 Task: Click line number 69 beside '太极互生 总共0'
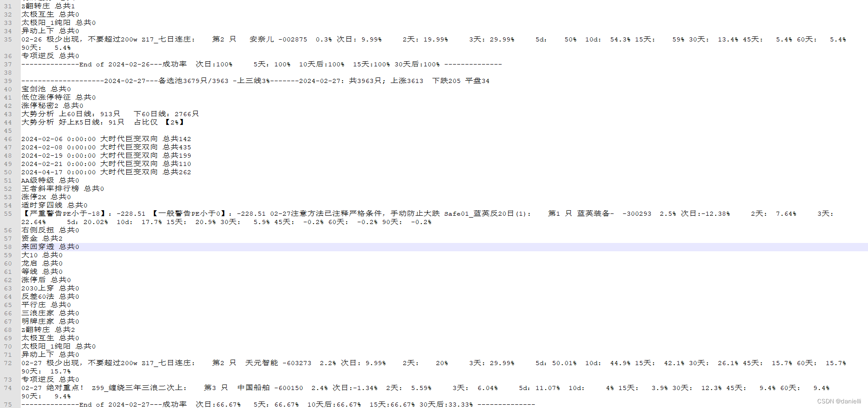[8, 338]
